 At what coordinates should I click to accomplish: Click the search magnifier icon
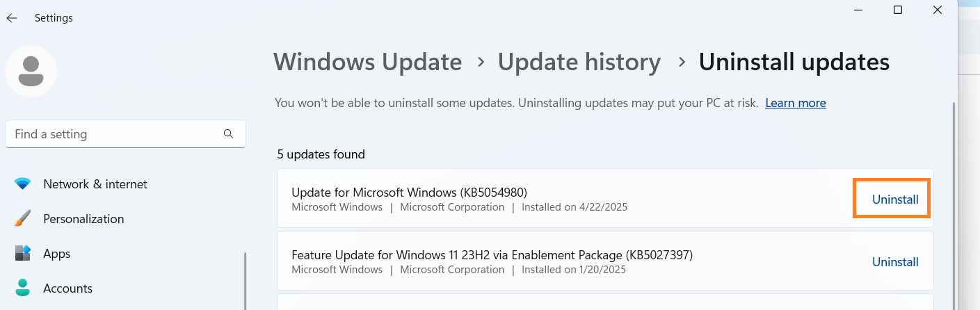(228, 133)
